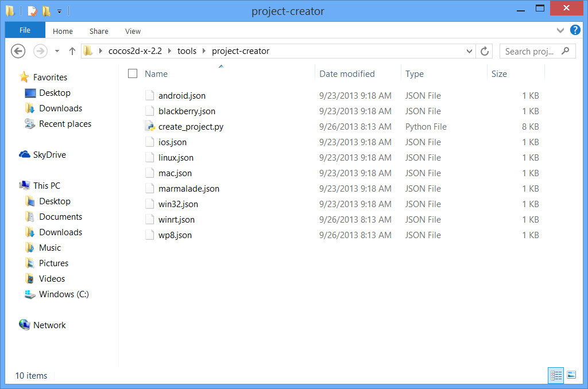Select the android.json file icon
Image resolution: width=588 pixels, height=389 pixels.
click(150, 96)
